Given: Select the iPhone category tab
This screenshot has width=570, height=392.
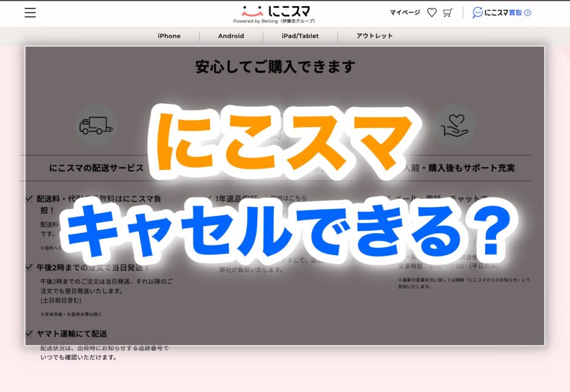Looking at the screenshot, I should [x=169, y=36].
